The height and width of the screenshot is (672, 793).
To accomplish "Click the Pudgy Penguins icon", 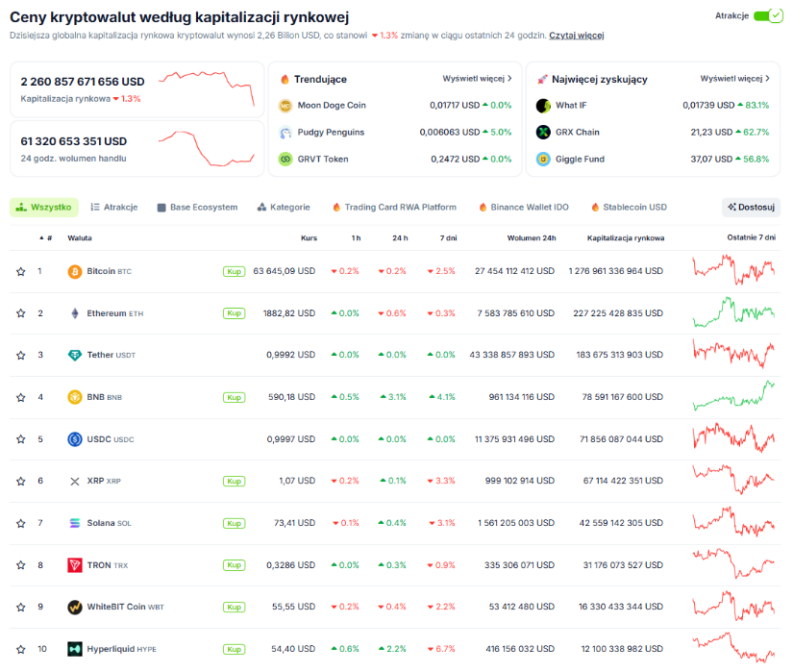I will coord(285,133).
